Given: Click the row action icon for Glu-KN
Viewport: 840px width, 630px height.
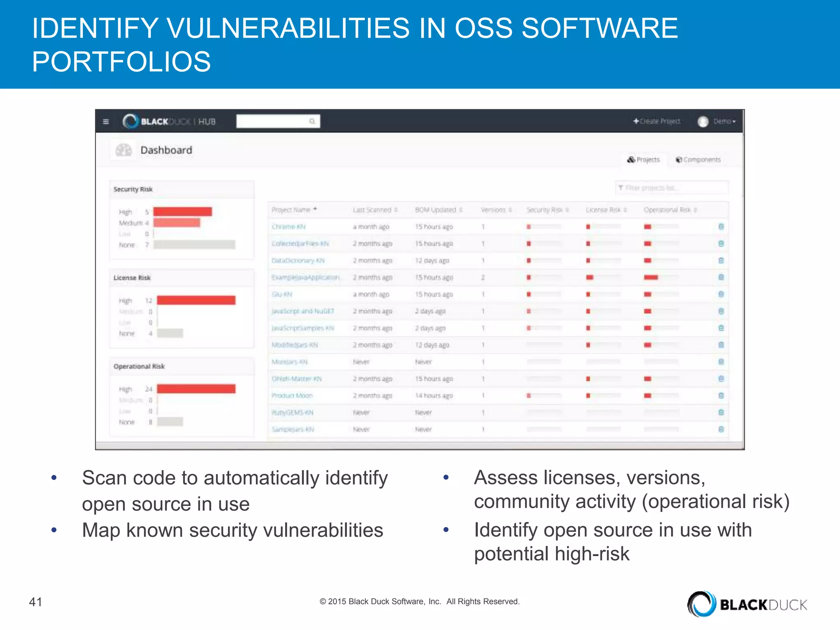Looking at the screenshot, I should (721, 294).
